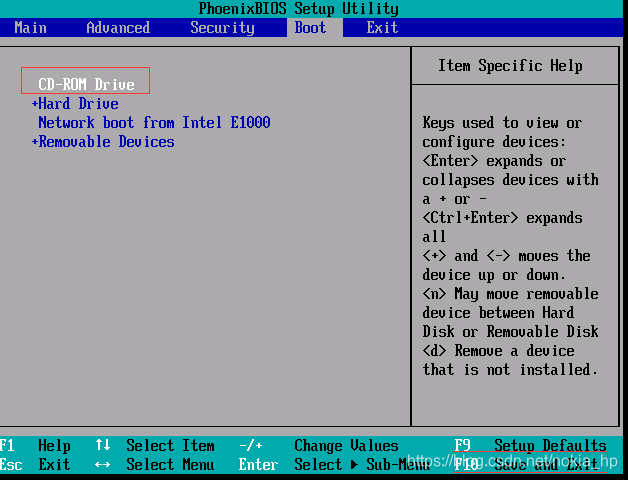Image resolution: width=628 pixels, height=480 pixels.
Task: Go to the Exit tab
Action: pos(382,28)
